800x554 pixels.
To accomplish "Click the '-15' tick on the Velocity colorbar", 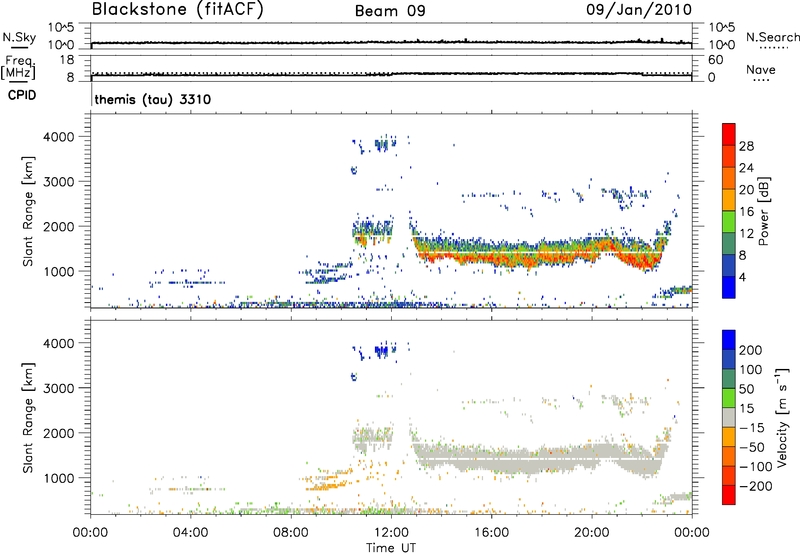I will pos(752,428).
